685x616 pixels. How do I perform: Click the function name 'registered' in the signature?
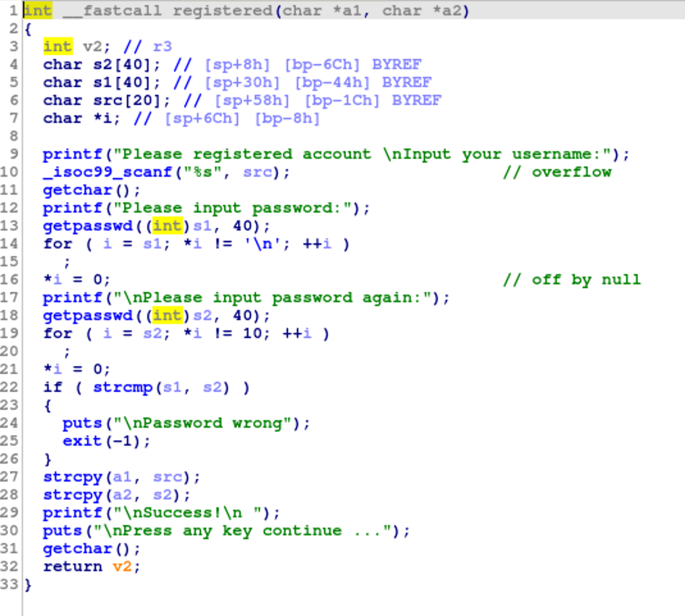coord(223,10)
